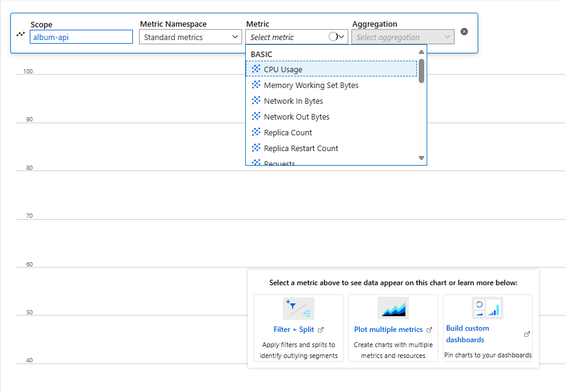Screen dimensions: 565x392
Task: Choose Replica Count in the metric list
Action: point(291,132)
